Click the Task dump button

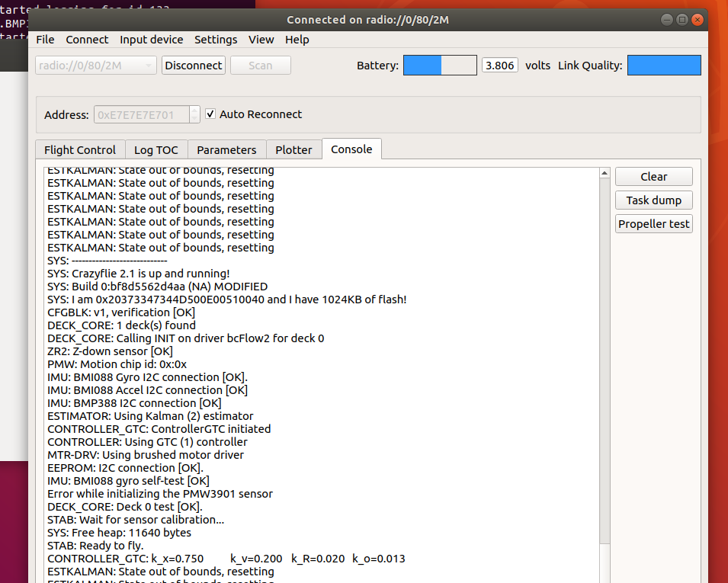tap(653, 200)
